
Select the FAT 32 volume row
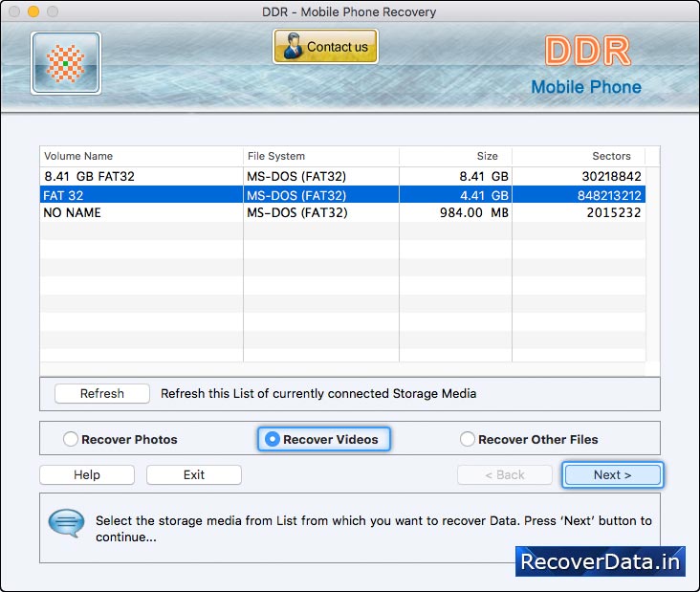pos(343,195)
